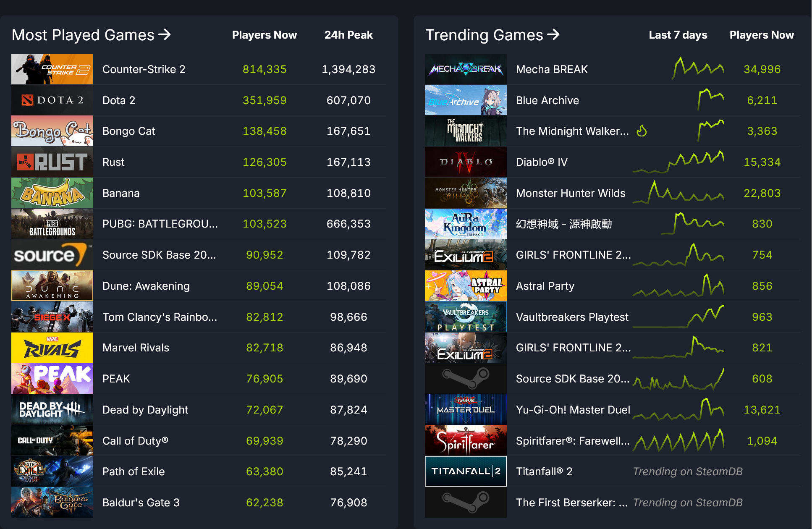Click The Midnight Walkers thumbnail
This screenshot has height=529, width=812.
pyautogui.click(x=466, y=131)
